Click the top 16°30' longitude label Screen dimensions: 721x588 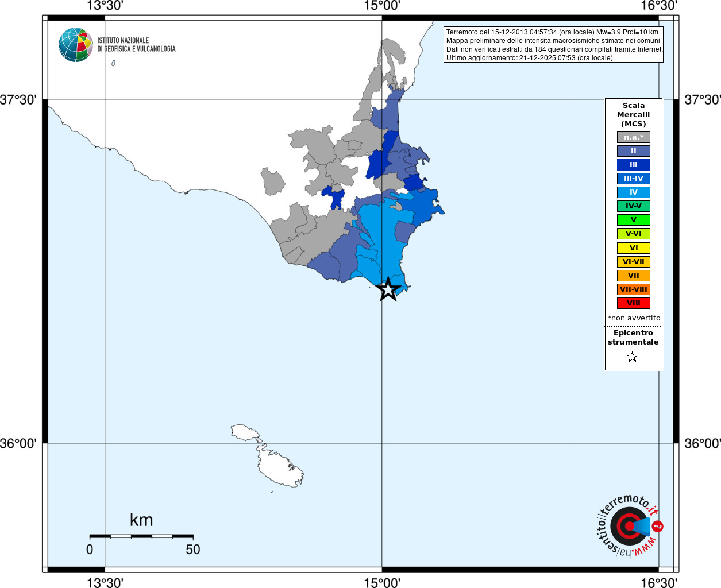click(659, 6)
